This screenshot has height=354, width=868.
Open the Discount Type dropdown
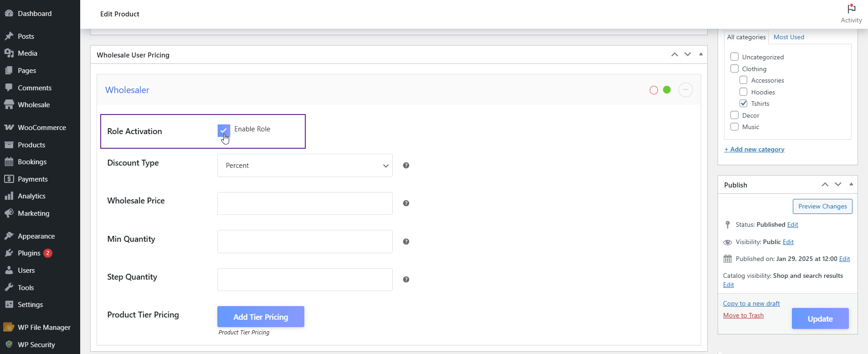(305, 166)
